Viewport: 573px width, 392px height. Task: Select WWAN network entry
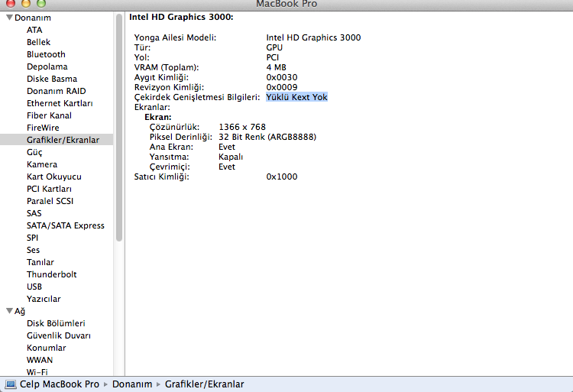[40, 360]
